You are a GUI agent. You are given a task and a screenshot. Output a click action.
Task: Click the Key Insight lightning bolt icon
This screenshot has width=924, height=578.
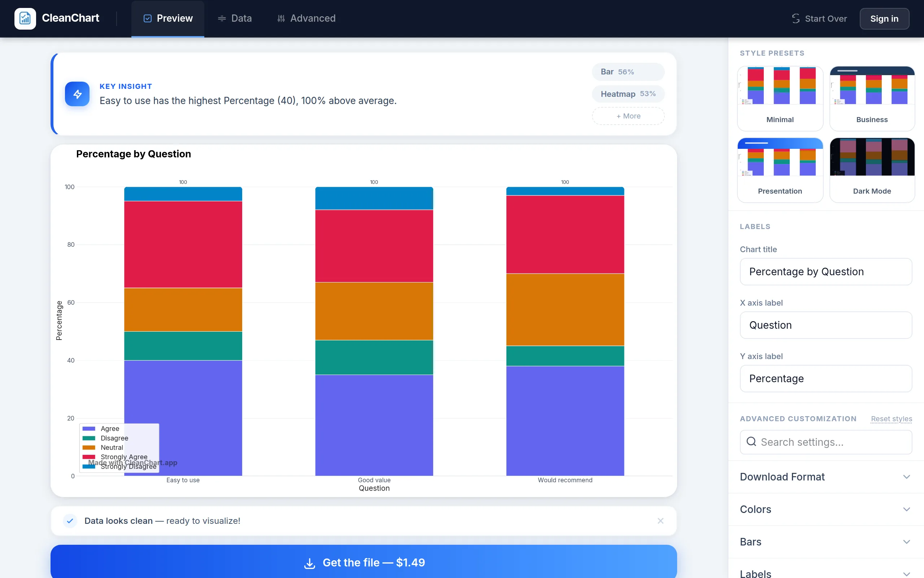[x=77, y=94]
